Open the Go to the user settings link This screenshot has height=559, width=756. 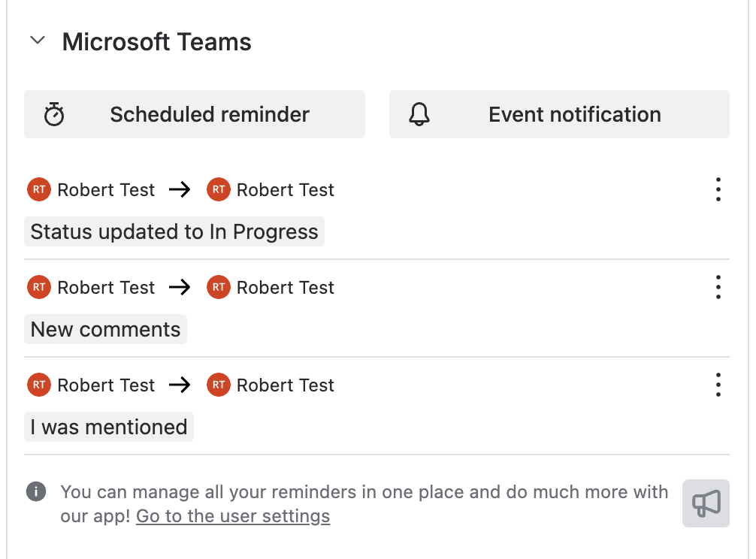pos(233,516)
